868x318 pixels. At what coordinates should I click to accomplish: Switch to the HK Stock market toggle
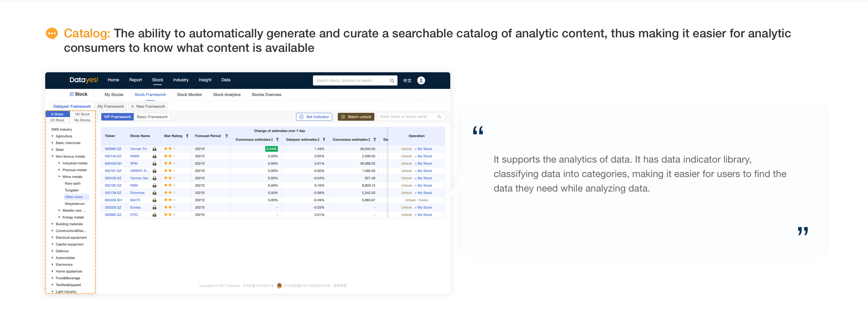[x=82, y=114]
